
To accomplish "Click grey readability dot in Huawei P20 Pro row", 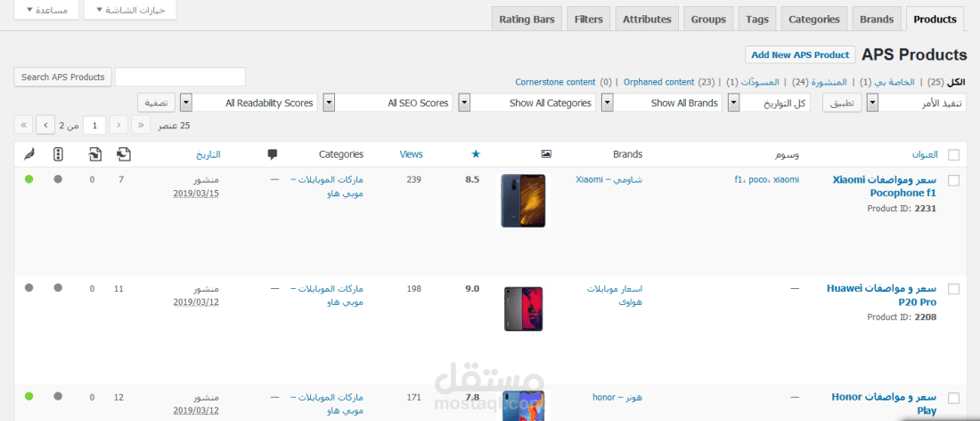I will [x=29, y=288].
